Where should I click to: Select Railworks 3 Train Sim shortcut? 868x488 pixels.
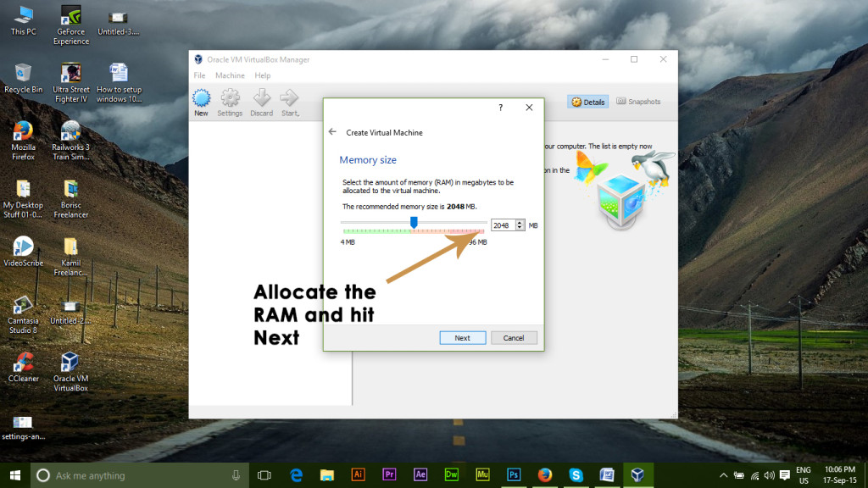[x=71, y=141]
